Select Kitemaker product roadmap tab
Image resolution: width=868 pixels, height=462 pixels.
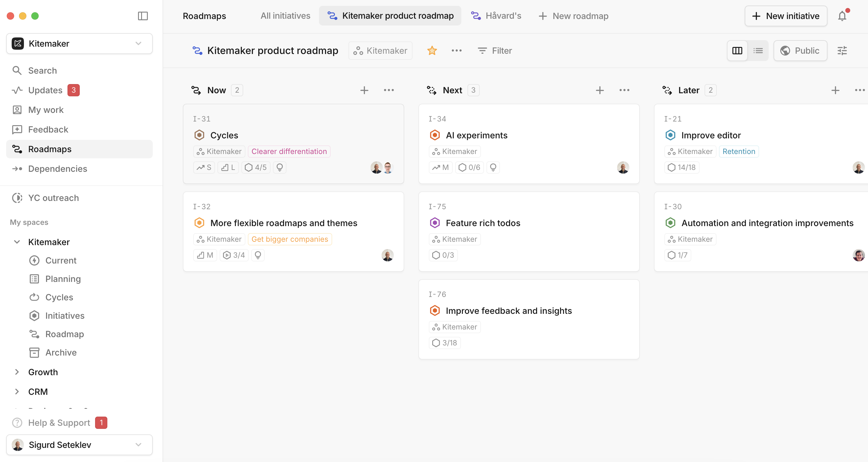(390, 16)
